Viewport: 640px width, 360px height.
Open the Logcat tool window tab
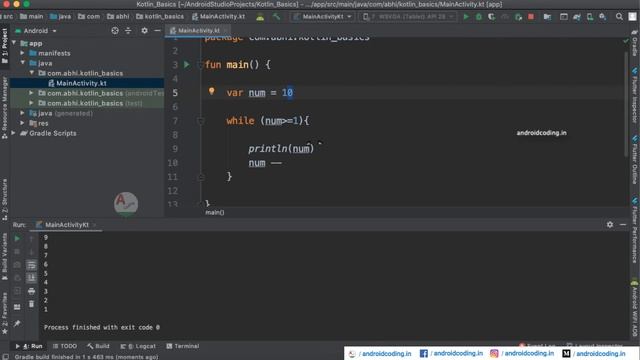click(x=138, y=346)
